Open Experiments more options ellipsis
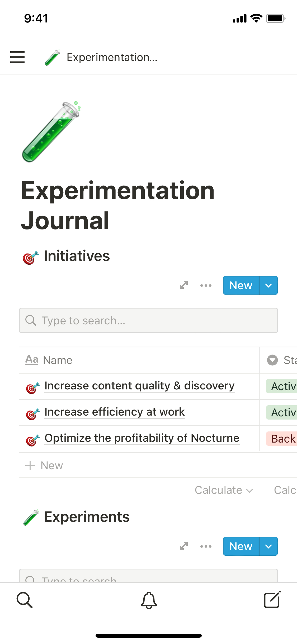The width and height of the screenshot is (297, 644). 206,546
